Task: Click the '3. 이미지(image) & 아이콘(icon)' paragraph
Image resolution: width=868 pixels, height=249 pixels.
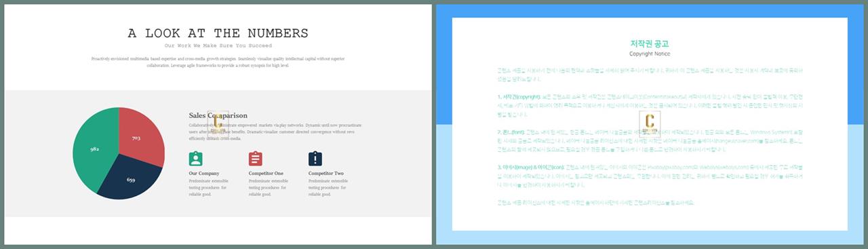Action: (x=650, y=176)
